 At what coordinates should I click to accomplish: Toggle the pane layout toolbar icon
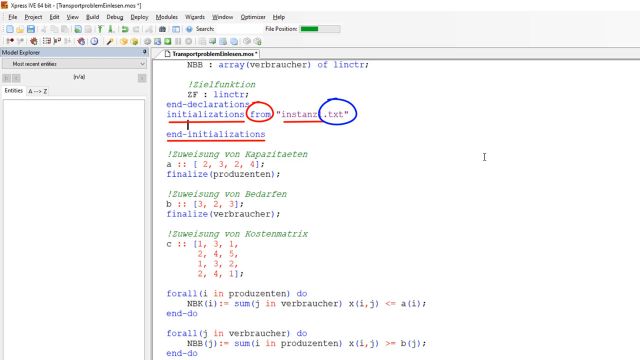click(x=176, y=29)
